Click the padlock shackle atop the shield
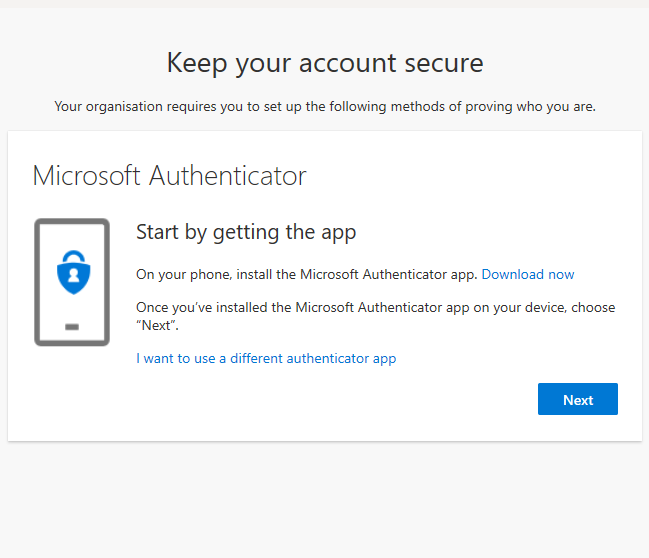This screenshot has height=558, width=649. point(74,256)
